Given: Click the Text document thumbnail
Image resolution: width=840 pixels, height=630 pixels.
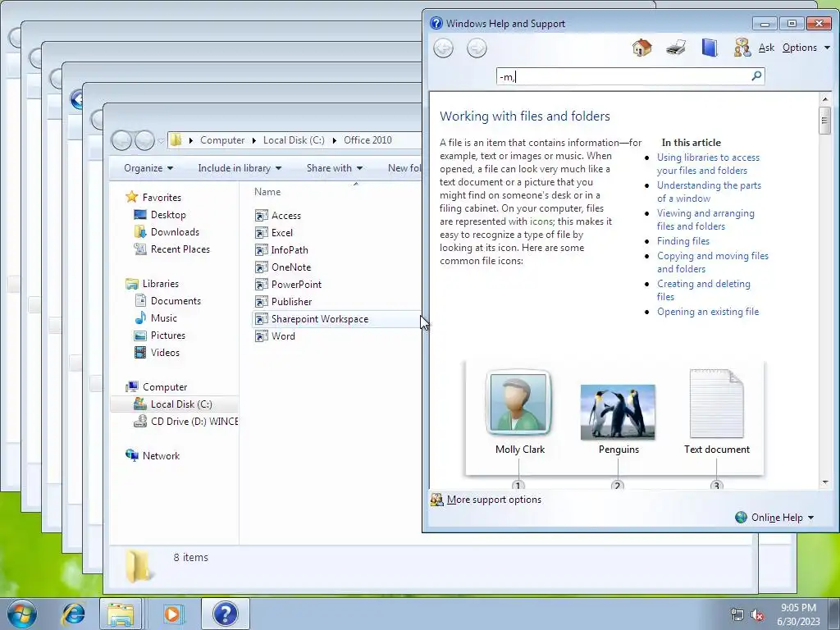Looking at the screenshot, I should 716,404.
